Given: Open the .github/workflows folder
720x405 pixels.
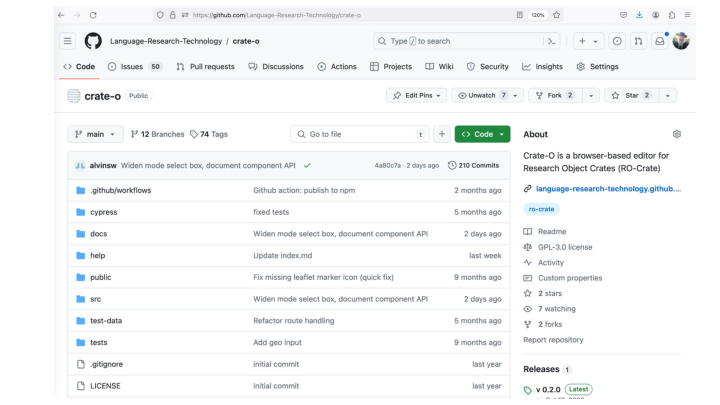Looking at the screenshot, I should (x=121, y=190).
